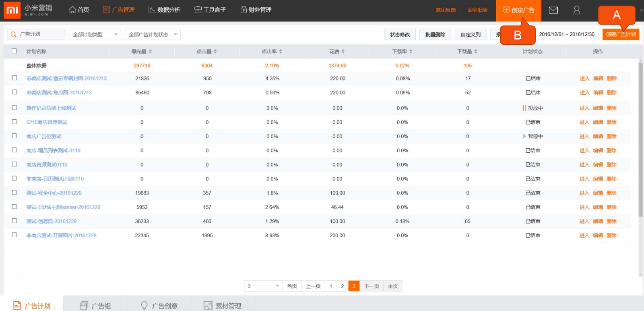This screenshot has width=644, height=311.
Task: Expand the 全部计划类型 dropdown
Action: [x=95, y=35]
